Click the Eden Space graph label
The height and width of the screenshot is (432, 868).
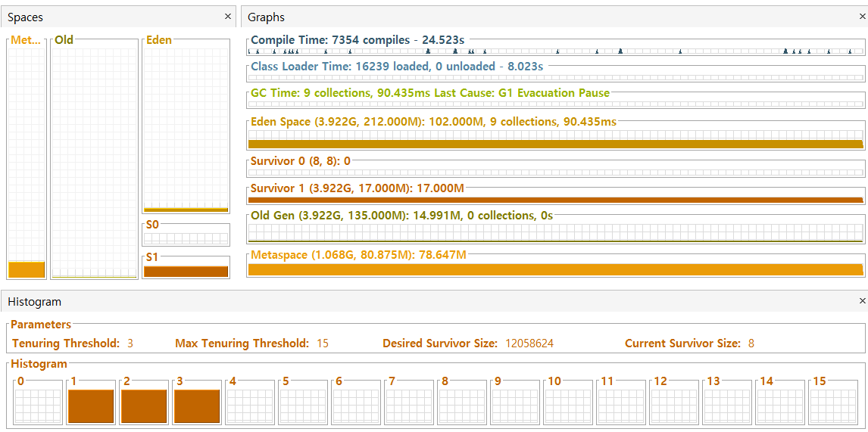point(433,122)
